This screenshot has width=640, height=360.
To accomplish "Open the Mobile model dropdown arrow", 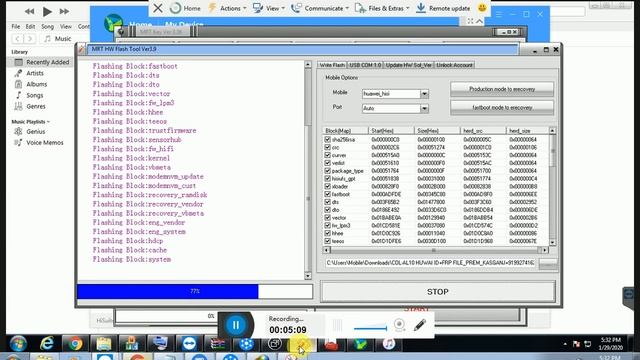I will (424, 94).
